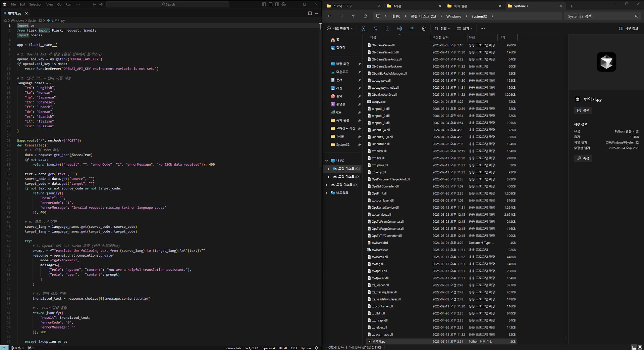644x350 pixels.
Task: Click the Rename icon in Explorer toolbar
Action: (399, 29)
